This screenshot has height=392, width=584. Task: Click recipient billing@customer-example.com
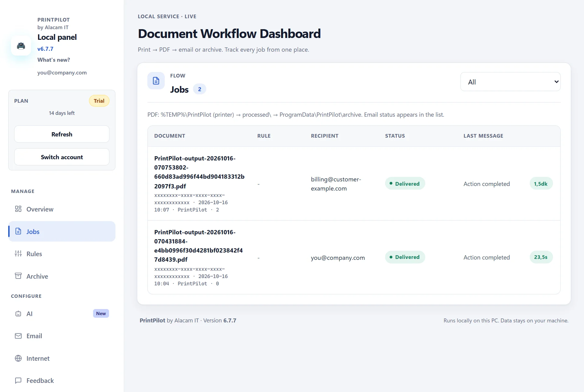[336, 184]
